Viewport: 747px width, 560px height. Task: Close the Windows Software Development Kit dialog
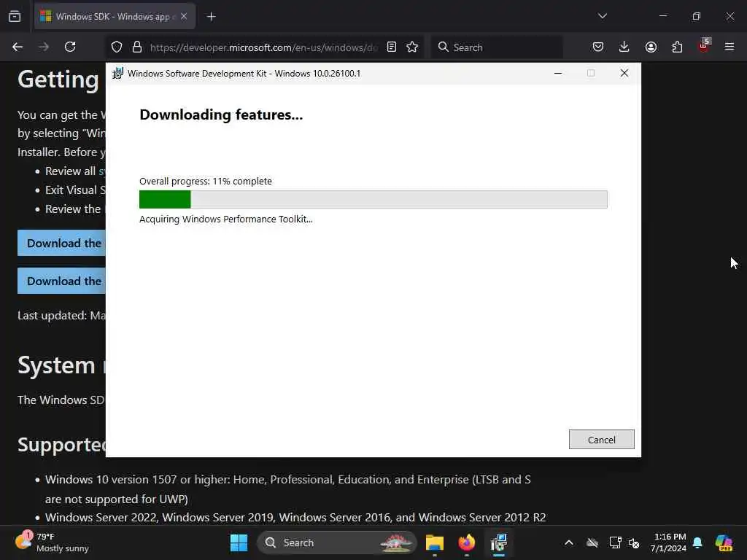click(x=624, y=74)
